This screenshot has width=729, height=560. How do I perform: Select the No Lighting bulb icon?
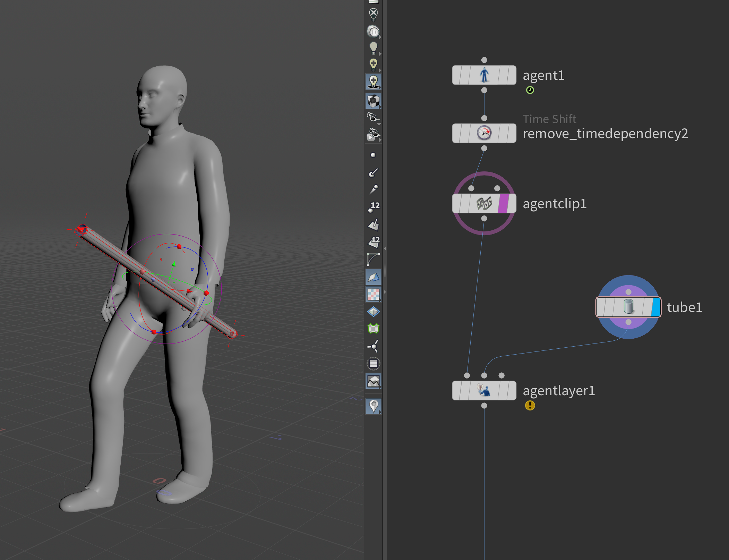point(373,14)
